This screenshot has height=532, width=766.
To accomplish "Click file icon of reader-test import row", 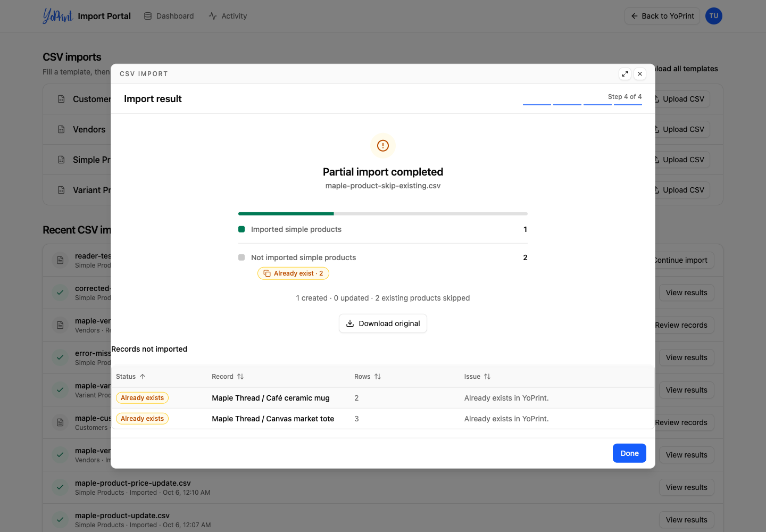I will (x=60, y=260).
